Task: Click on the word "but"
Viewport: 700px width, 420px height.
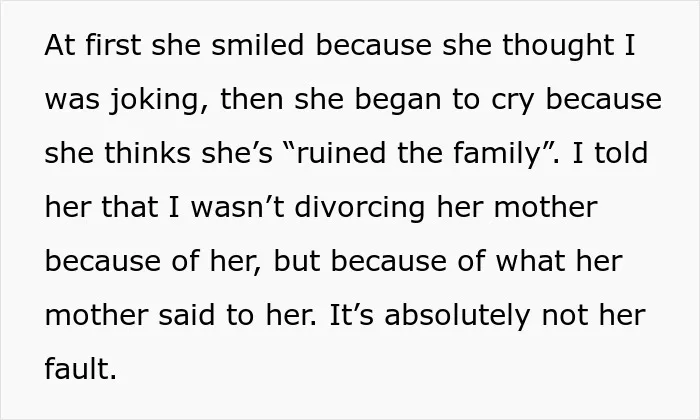Action: click(x=296, y=261)
